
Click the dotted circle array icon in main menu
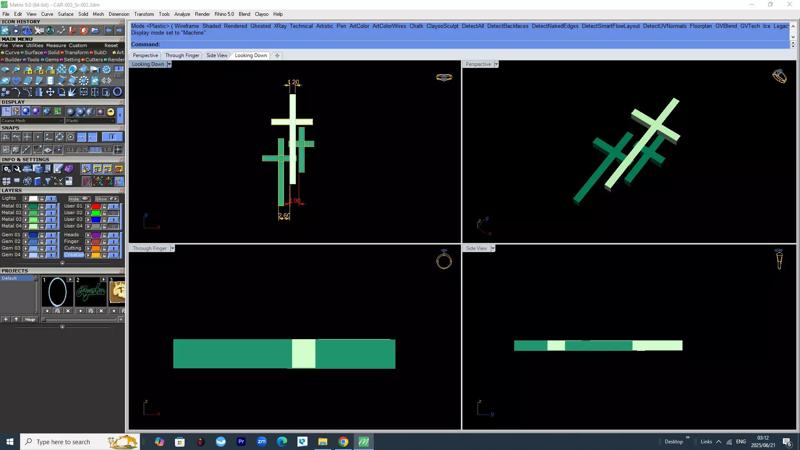click(84, 81)
